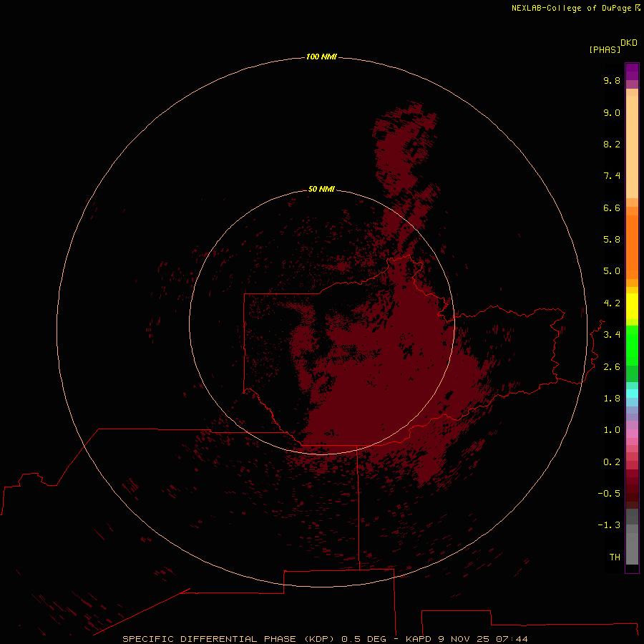Click the cyan segment of the colorbar
Screen dimensions: 644x644
(632, 394)
